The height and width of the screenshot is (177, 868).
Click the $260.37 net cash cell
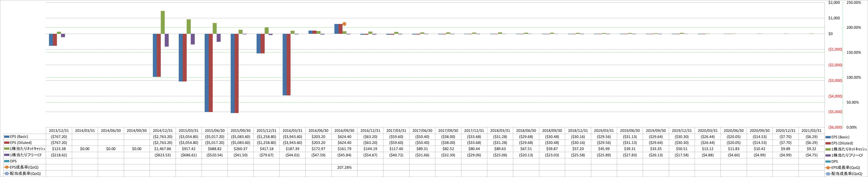(x=241, y=149)
